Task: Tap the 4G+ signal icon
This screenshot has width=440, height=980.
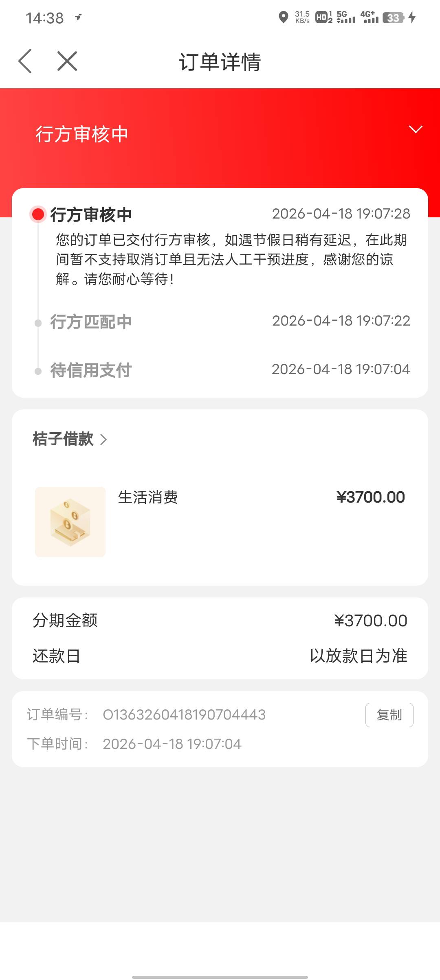Action: (x=370, y=17)
